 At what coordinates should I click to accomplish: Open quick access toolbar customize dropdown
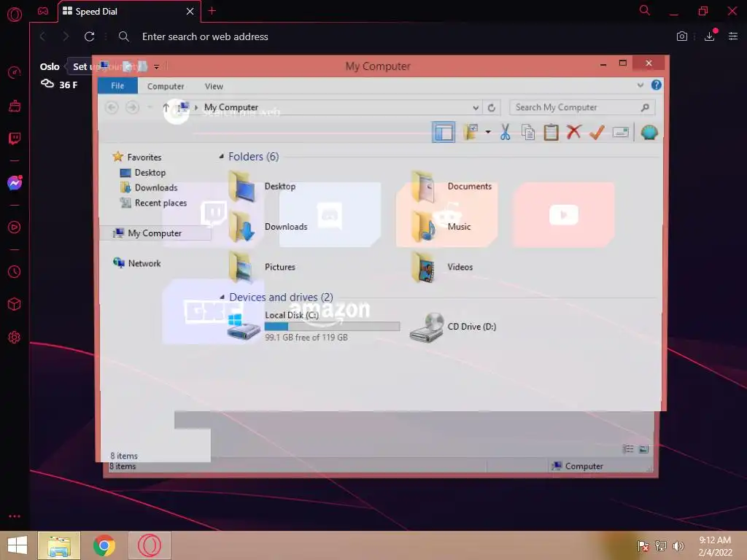click(x=156, y=67)
